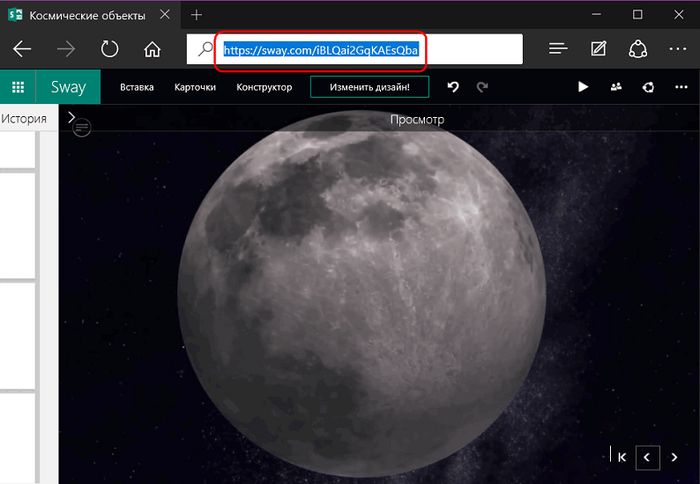Image resolution: width=700 pixels, height=484 pixels.
Task: Switch to the Конструктор tab
Action: coord(264,88)
